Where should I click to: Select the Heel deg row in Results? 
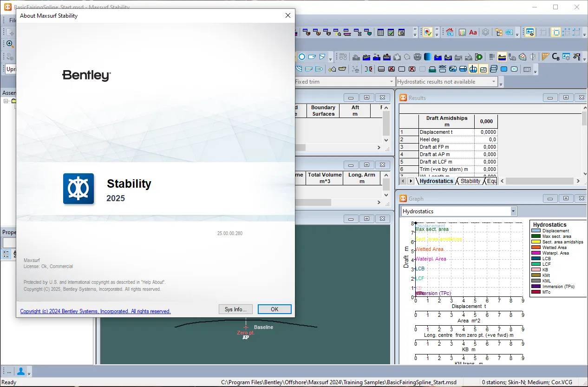point(448,139)
